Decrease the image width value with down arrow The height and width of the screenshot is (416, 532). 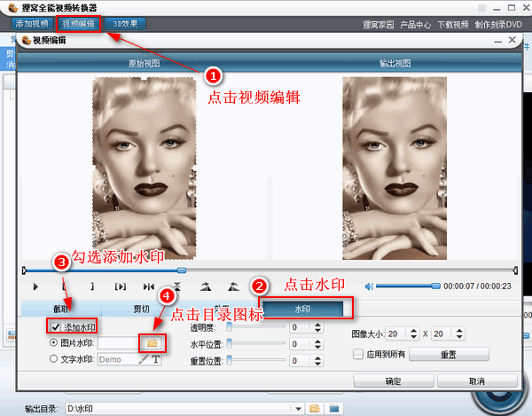(x=413, y=336)
